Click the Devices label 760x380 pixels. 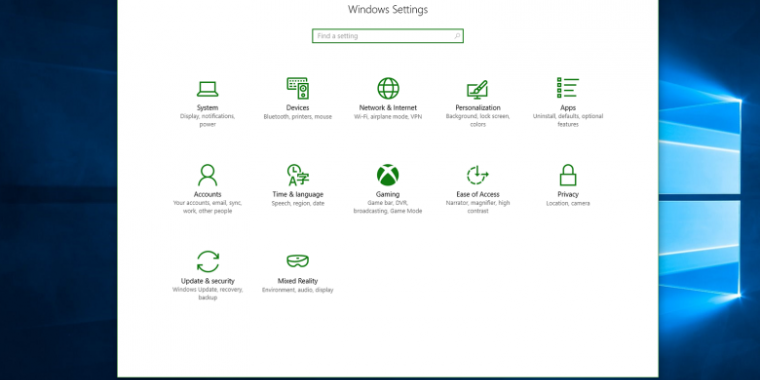(x=298, y=108)
